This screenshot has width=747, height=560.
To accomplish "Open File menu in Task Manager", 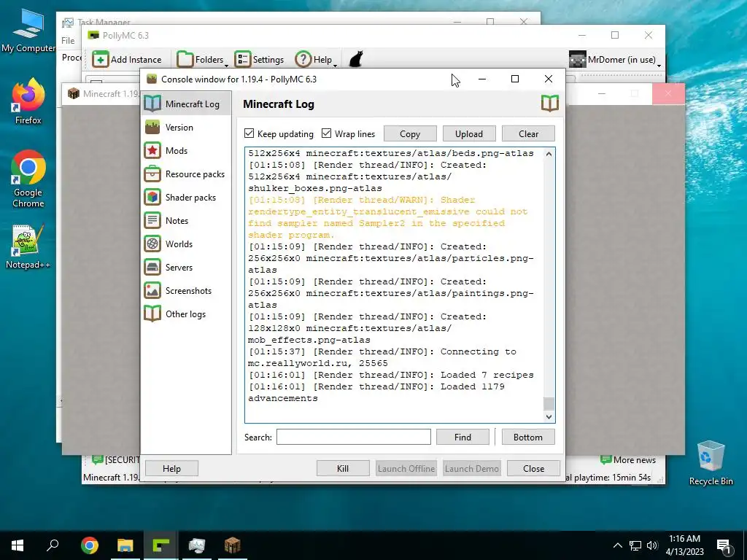I will point(68,41).
